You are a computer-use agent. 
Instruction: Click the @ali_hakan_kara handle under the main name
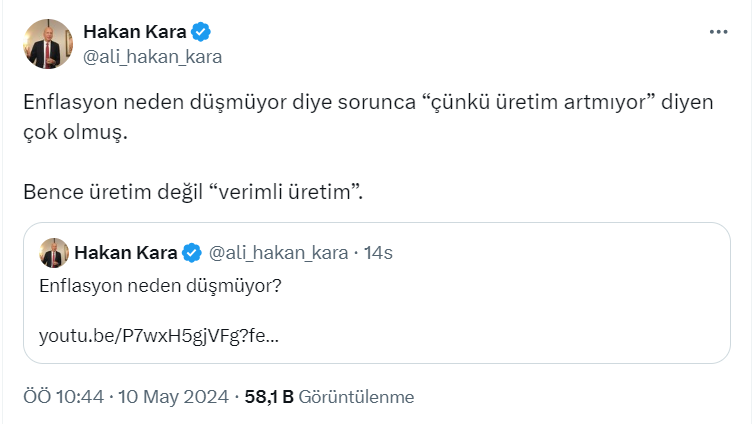152,56
